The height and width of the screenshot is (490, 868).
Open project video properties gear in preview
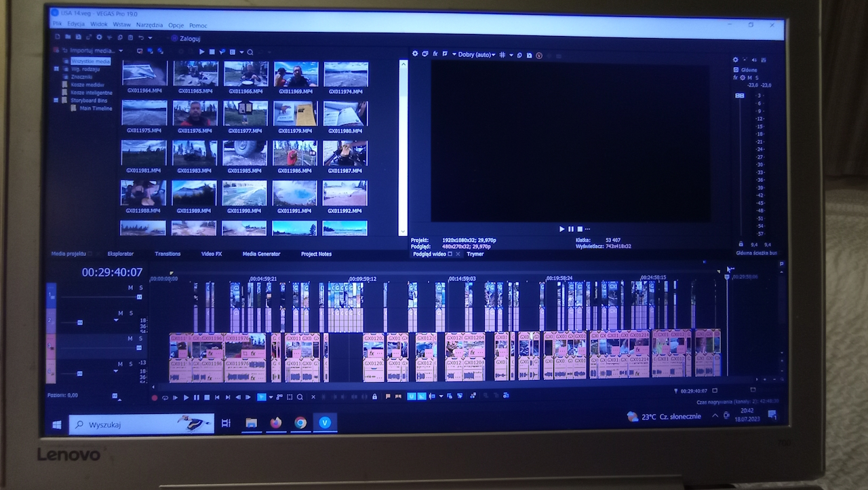click(416, 54)
